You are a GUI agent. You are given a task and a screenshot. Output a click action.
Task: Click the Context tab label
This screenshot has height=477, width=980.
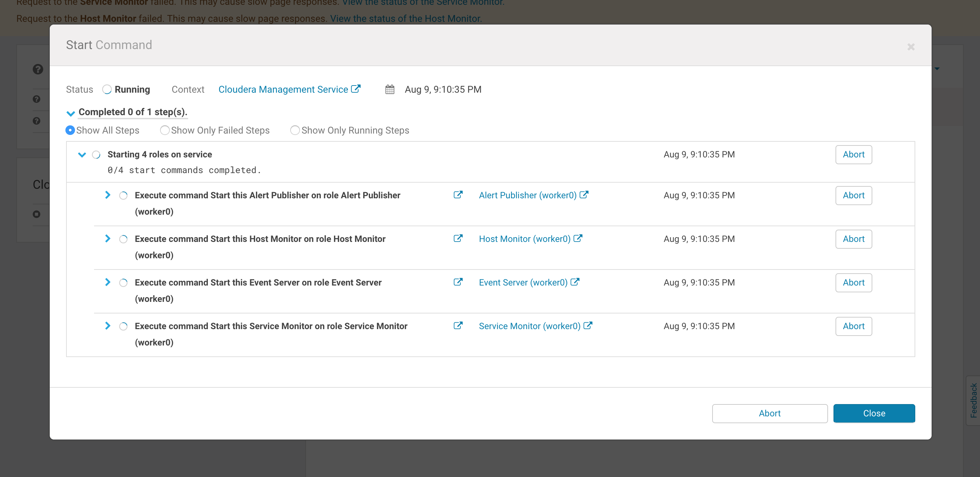tap(188, 89)
